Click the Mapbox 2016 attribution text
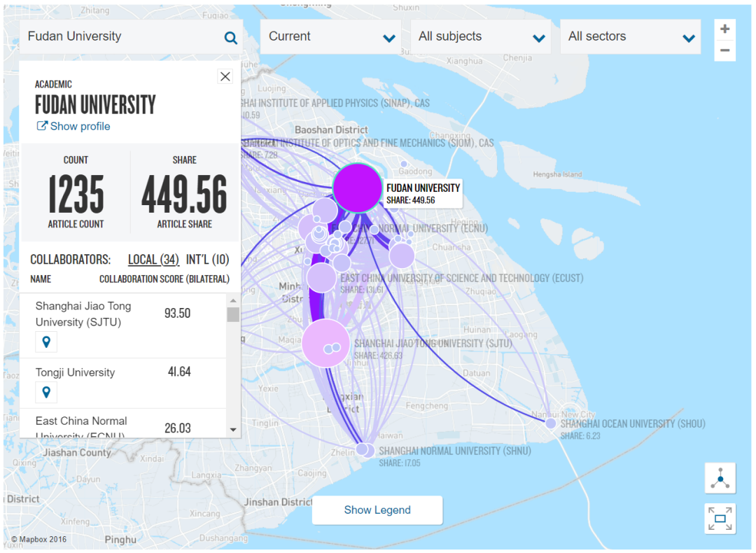 39,540
